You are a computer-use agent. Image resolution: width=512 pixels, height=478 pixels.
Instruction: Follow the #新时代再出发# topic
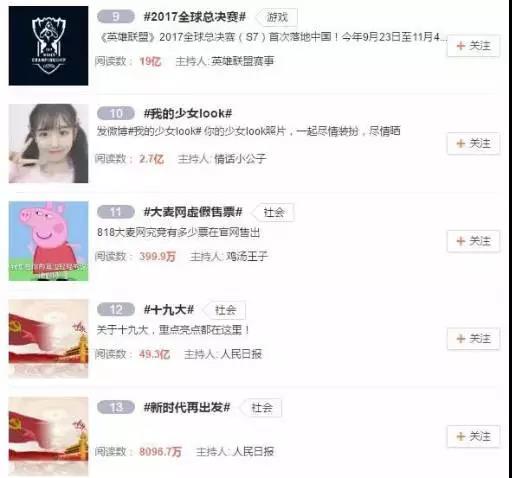pos(473,436)
